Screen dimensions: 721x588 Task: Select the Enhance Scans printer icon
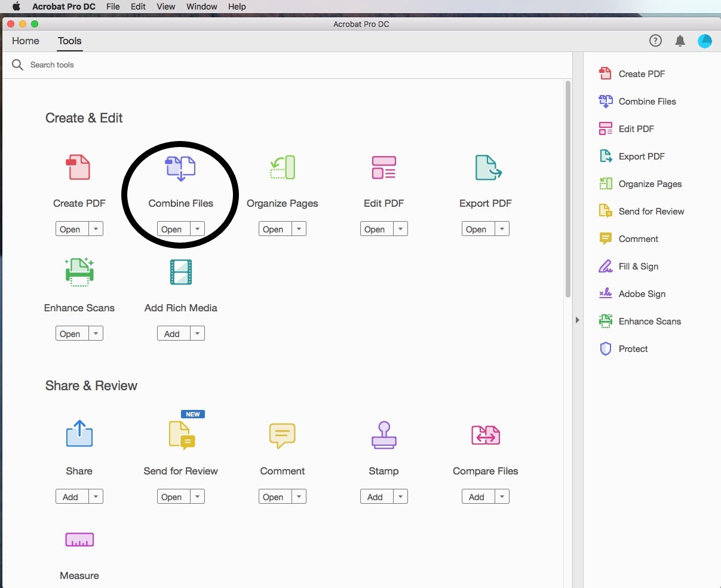tap(79, 272)
